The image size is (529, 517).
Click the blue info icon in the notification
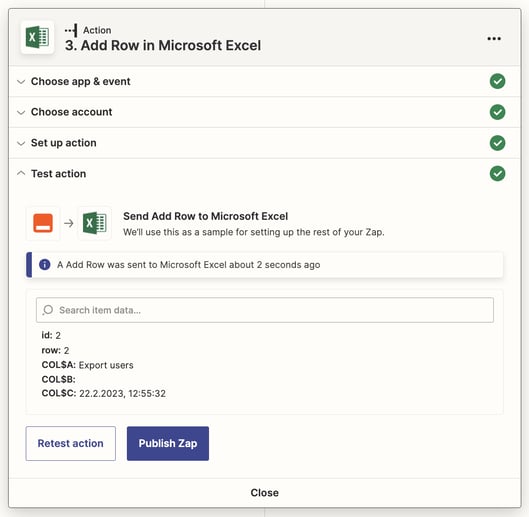(45, 265)
